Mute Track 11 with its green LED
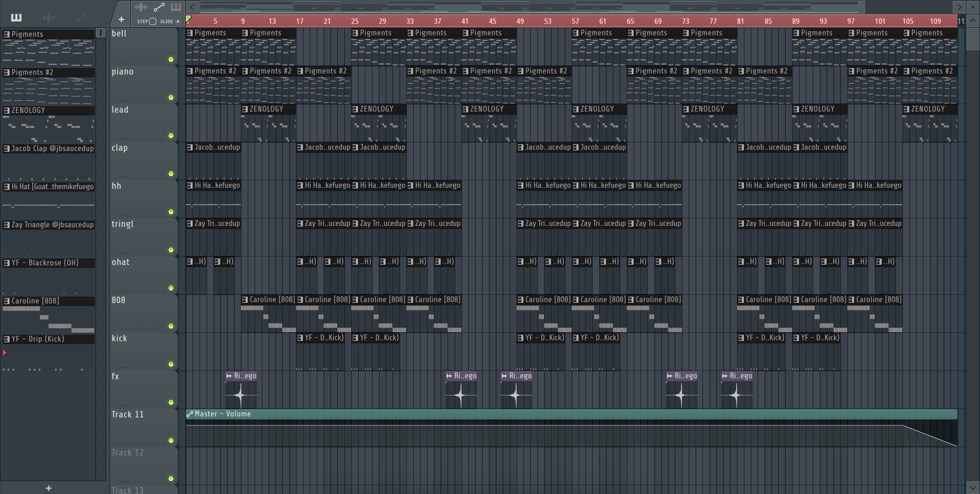The width and height of the screenshot is (980, 494). click(171, 440)
